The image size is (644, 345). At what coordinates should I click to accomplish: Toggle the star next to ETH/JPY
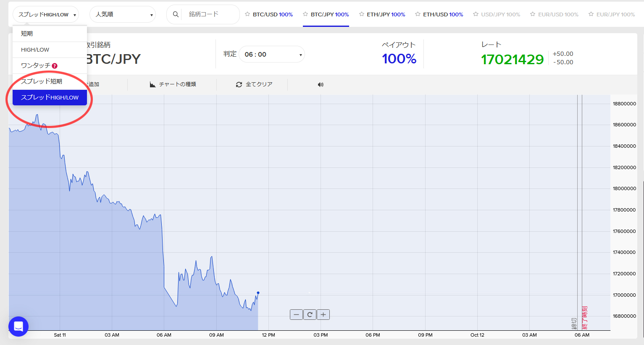(362, 14)
